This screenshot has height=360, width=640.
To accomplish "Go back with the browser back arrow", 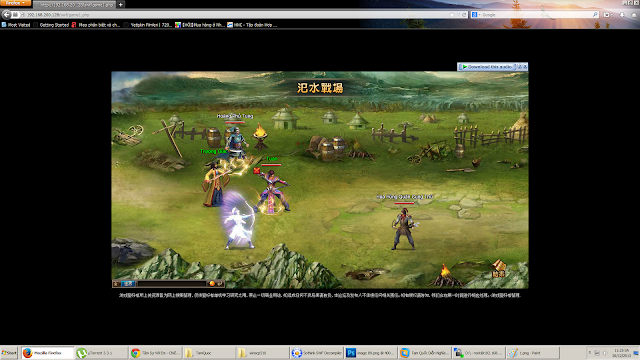I will pyautogui.click(x=6, y=15).
